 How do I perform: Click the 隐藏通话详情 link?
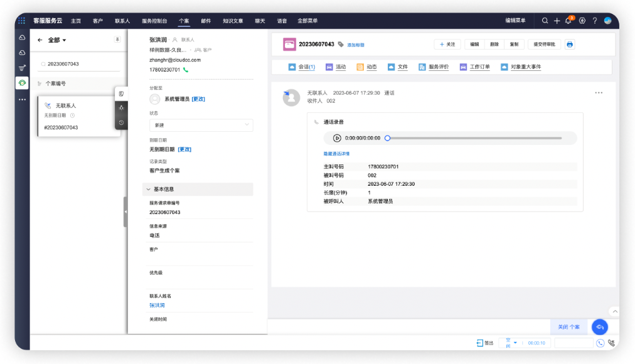click(x=336, y=154)
